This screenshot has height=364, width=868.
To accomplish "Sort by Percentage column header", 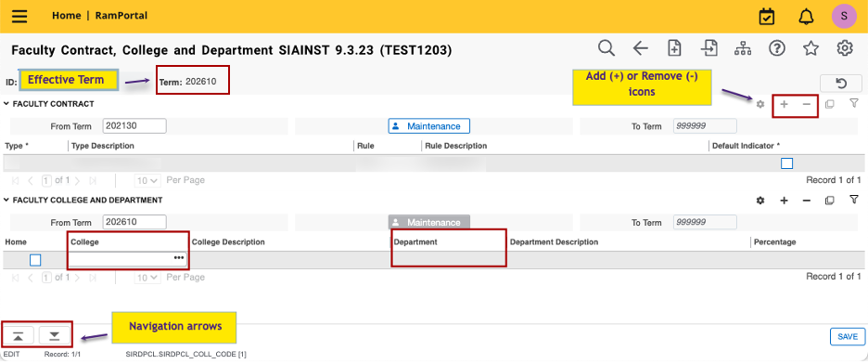I will pyautogui.click(x=775, y=242).
